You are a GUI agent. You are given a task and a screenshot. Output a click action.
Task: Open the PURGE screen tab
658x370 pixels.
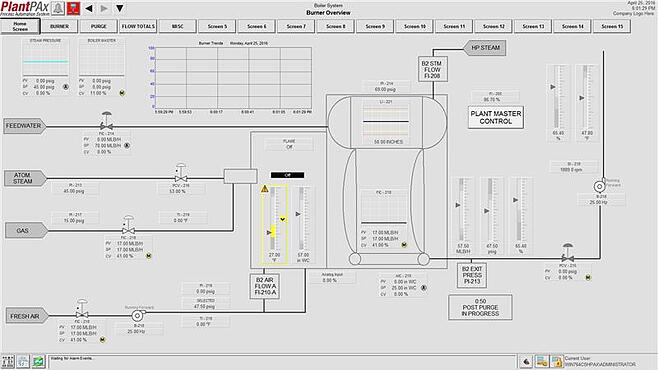pos(99,26)
